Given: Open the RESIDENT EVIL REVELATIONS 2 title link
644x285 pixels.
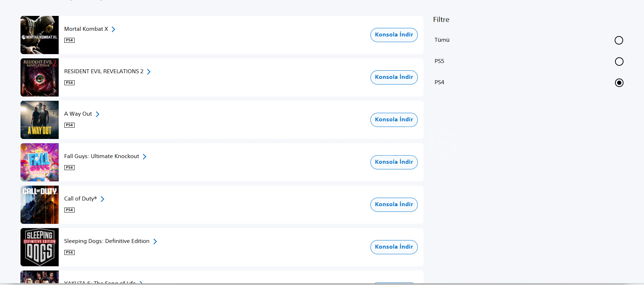Looking at the screenshot, I should [104, 71].
